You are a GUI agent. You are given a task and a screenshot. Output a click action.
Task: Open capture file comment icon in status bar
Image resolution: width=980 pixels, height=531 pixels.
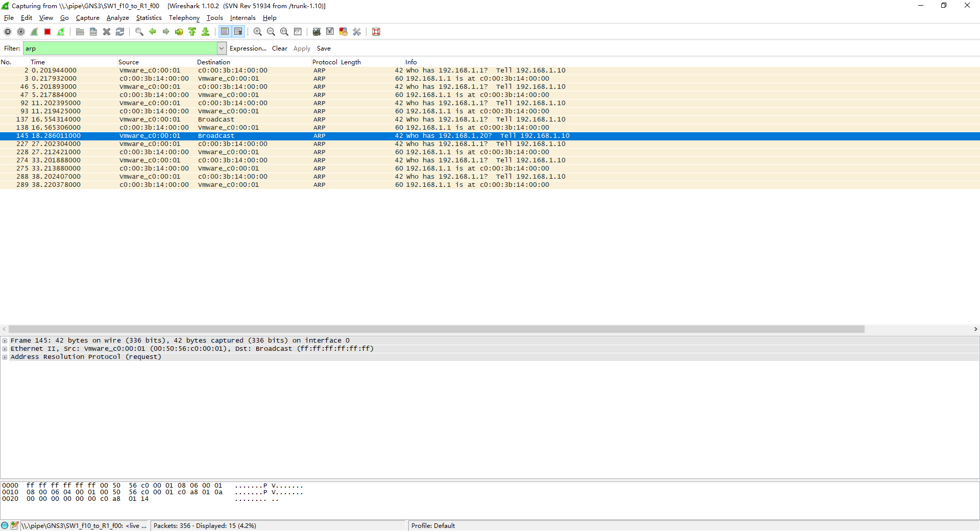pos(14,525)
